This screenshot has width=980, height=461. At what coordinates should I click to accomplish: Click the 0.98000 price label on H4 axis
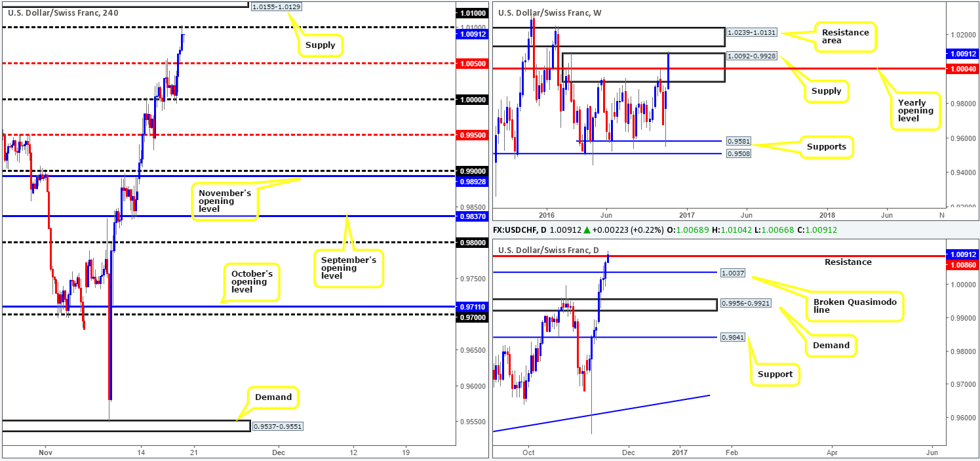pos(473,243)
